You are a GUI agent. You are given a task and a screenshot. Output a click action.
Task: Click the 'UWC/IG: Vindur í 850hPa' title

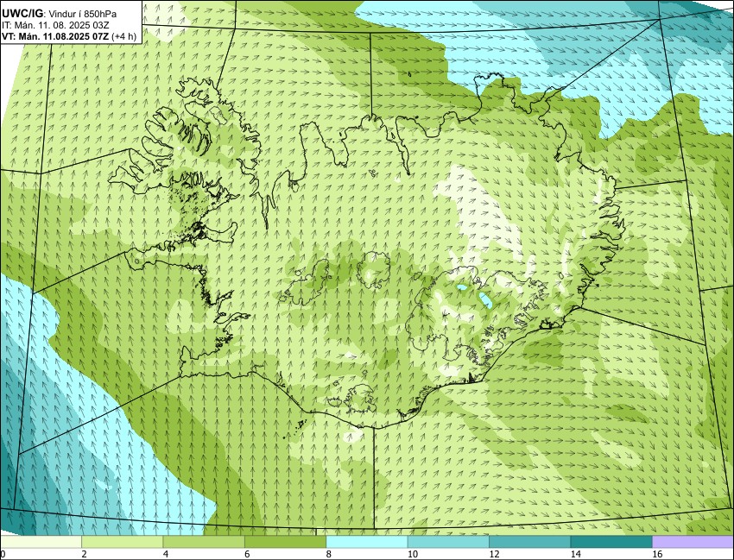(x=59, y=14)
